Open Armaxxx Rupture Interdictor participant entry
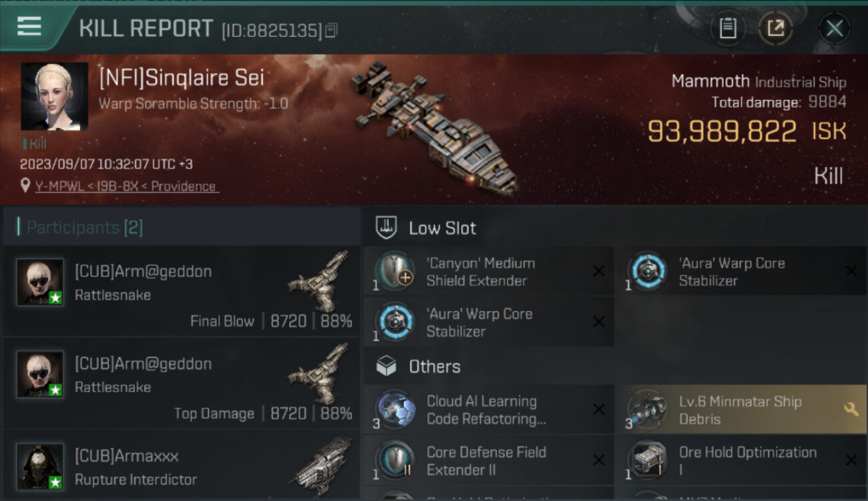 point(182,466)
